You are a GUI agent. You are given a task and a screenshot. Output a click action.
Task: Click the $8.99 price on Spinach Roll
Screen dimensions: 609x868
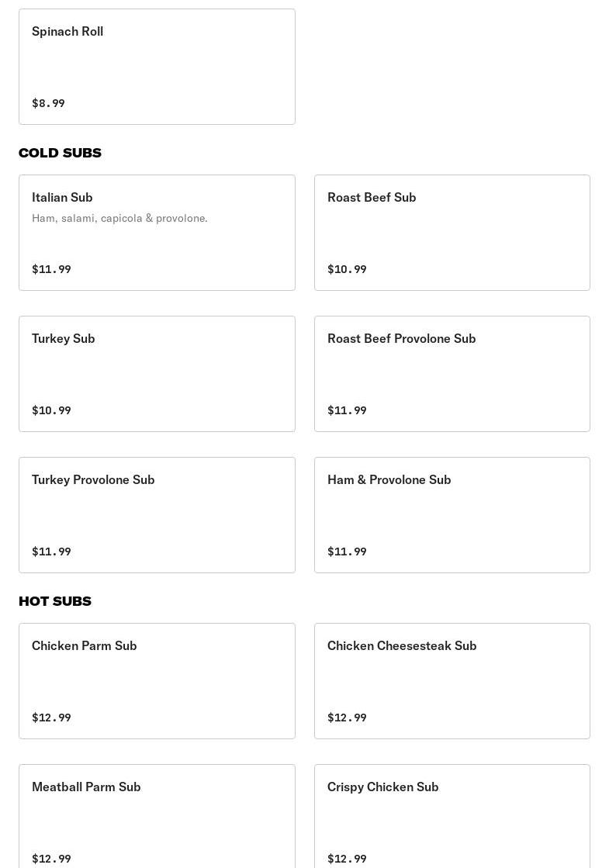pyautogui.click(x=48, y=103)
